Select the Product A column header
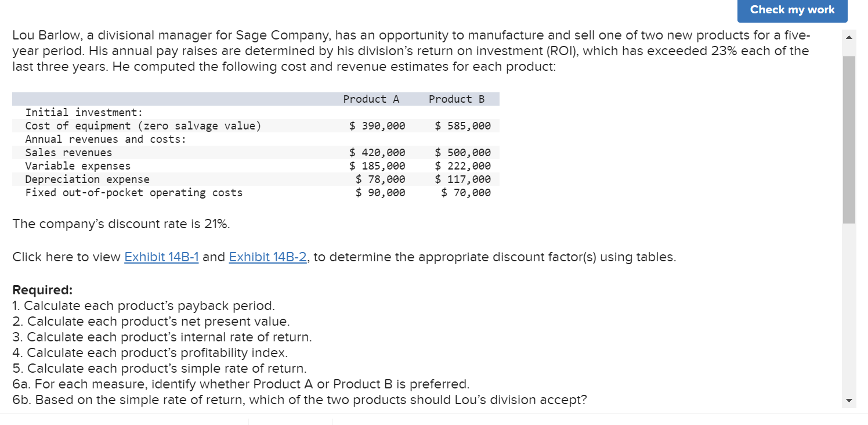This screenshot has height=425, width=868. click(371, 99)
